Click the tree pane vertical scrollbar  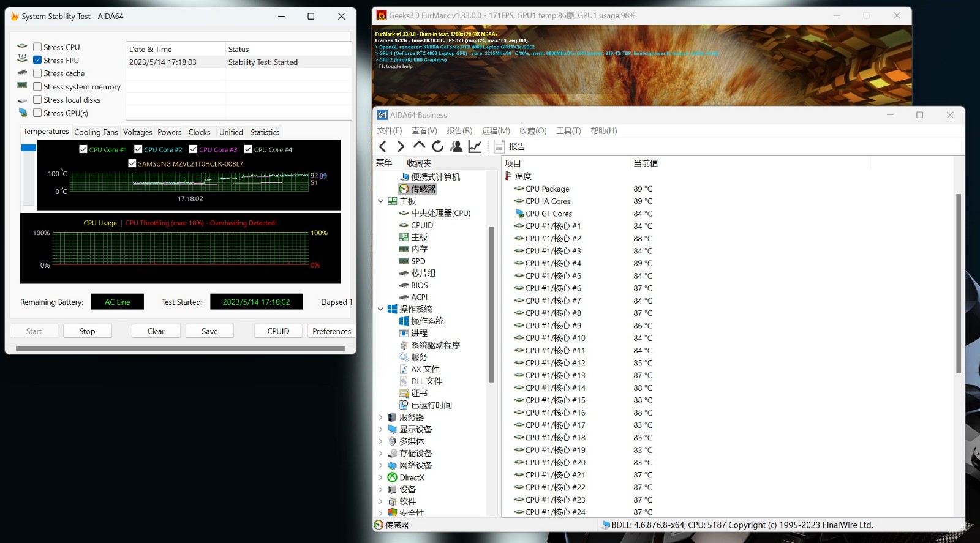pos(491,305)
